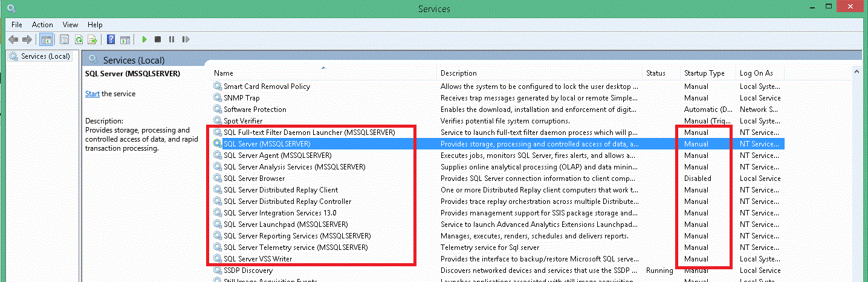Click the gear icon beside SQL Server Agent
The height and width of the screenshot is (282, 868).
[218, 156]
